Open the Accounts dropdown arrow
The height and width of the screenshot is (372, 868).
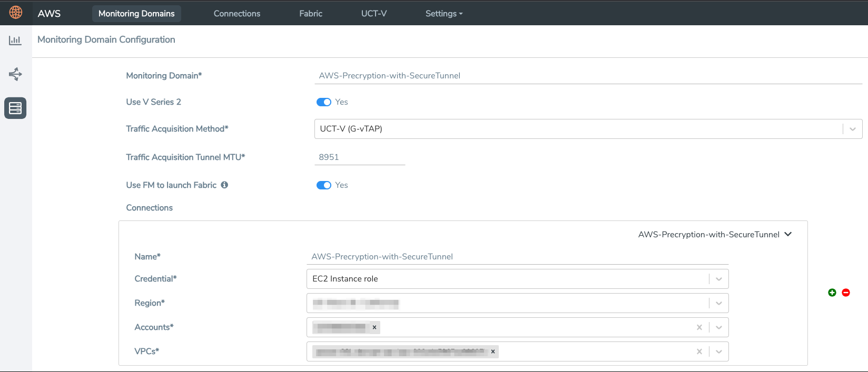(x=719, y=327)
